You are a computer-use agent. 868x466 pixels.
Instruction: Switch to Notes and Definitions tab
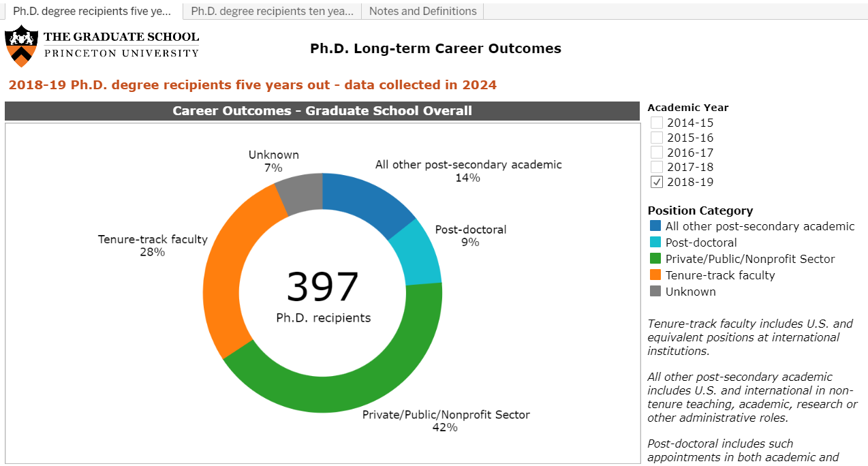(x=422, y=11)
